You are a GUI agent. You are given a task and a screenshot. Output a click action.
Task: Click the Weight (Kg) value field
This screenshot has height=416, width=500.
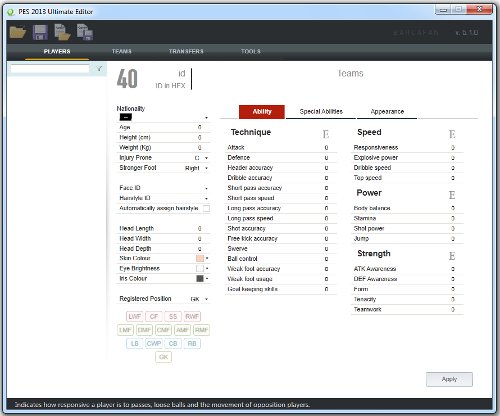point(199,147)
